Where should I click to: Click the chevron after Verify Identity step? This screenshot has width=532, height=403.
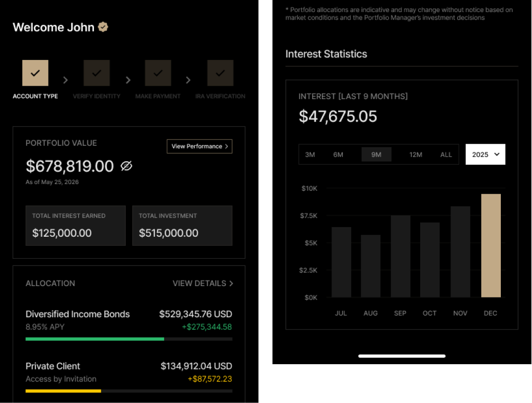[x=128, y=80]
